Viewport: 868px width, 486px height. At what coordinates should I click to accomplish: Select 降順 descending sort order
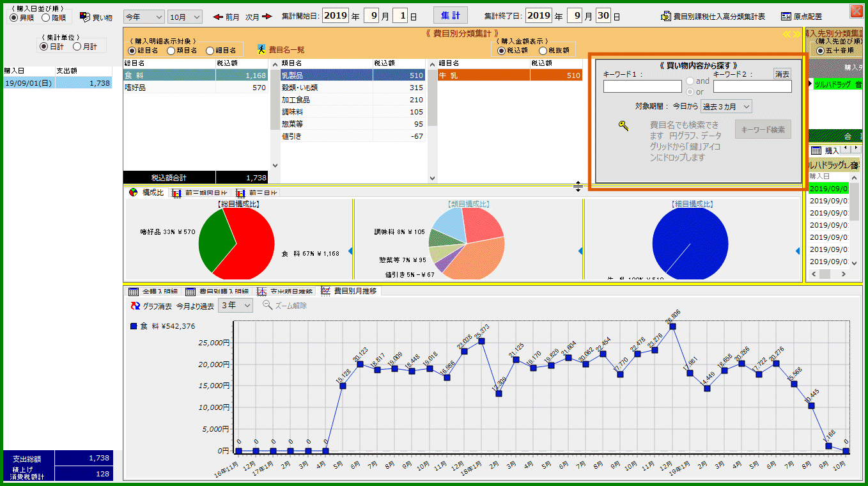(x=46, y=18)
